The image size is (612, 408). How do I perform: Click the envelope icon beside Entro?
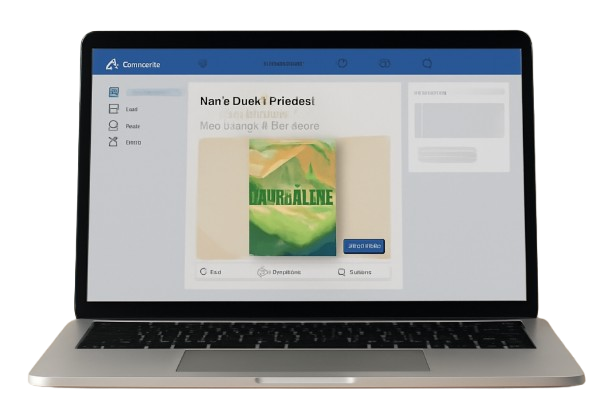(x=113, y=142)
